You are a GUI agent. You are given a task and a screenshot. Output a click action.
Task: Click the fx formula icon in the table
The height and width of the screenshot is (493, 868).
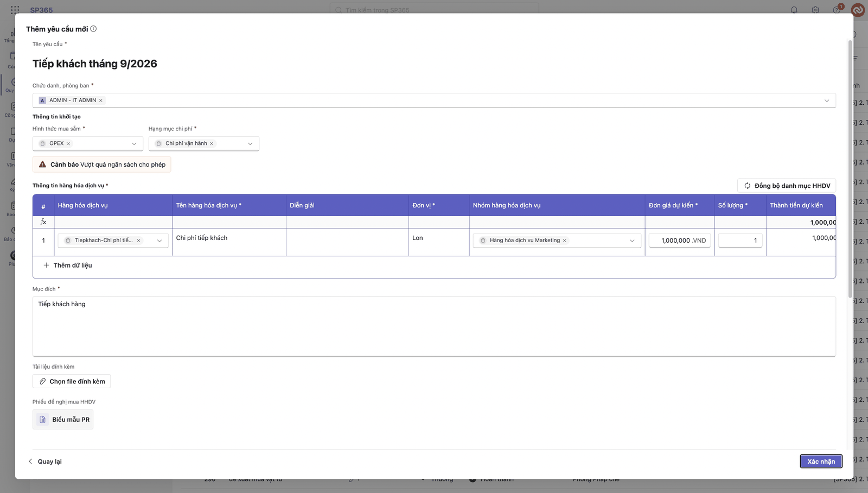point(43,222)
